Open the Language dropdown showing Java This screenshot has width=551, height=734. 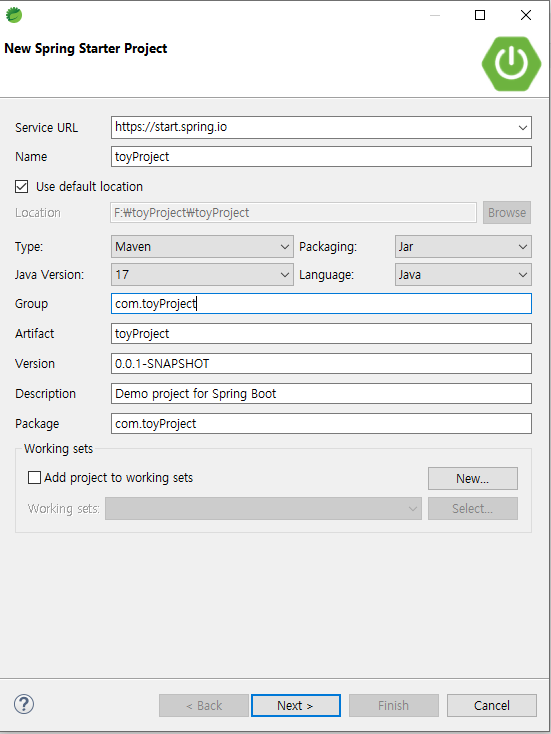[x=463, y=275]
